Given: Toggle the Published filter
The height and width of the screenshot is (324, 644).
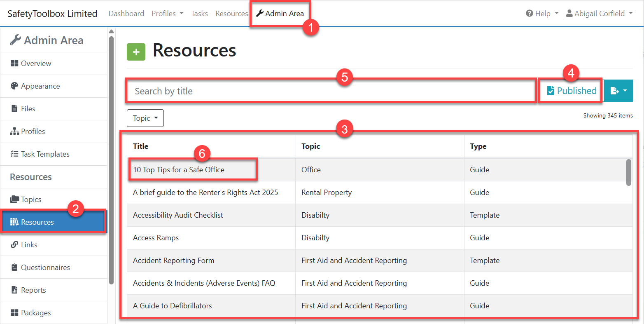Looking at the screenshot, I should (x=571, y=91).
